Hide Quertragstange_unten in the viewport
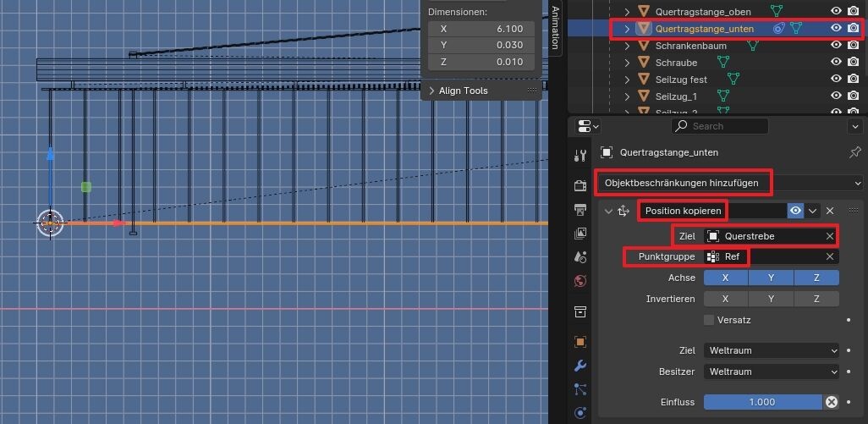 [x=836, y=28]
